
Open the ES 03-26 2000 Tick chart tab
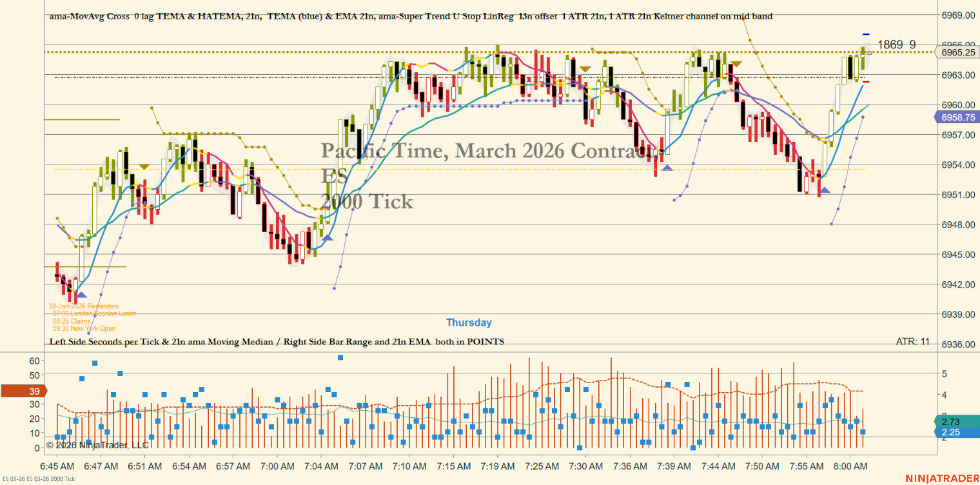coord(38,479)
